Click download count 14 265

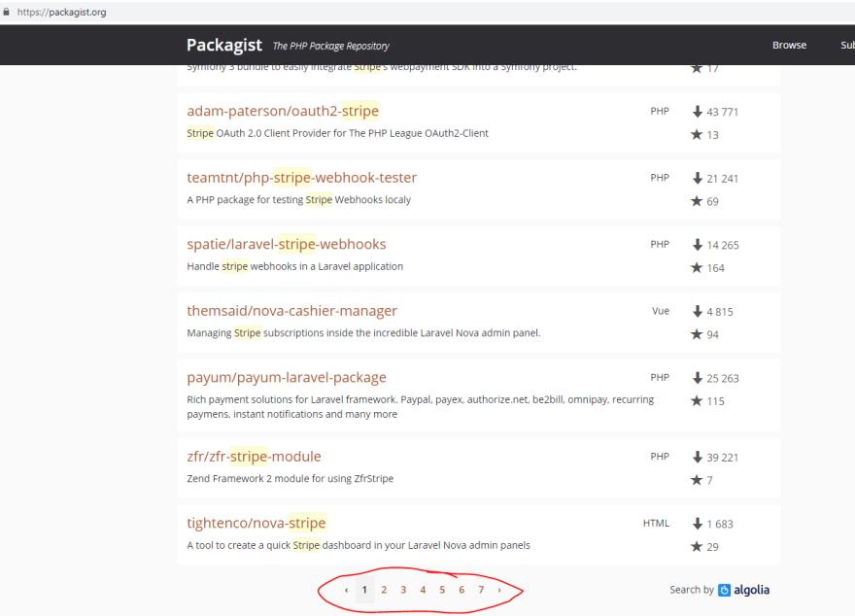[x=723, y=245]
